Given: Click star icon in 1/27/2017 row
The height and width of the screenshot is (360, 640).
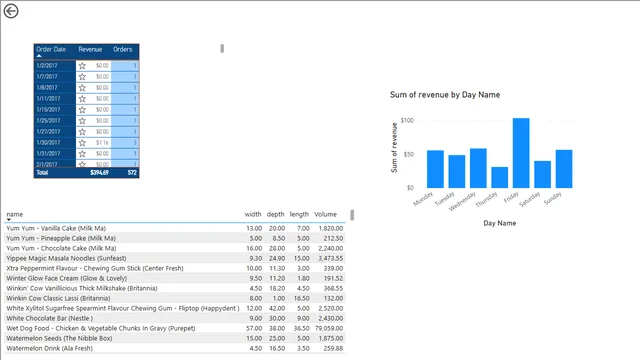Looking at the screenshot, I should tap(82, 132).
